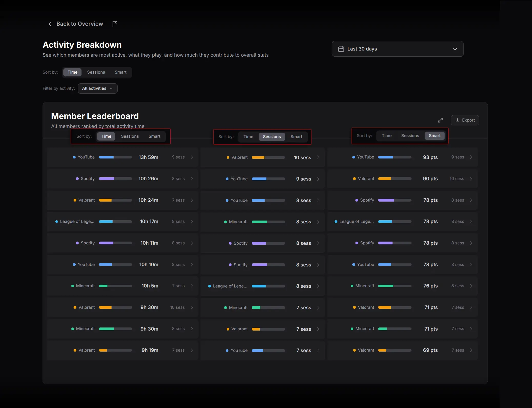Click the '69 pts' score
Viewport: 532px width, 408px height.
pos(430,350)
